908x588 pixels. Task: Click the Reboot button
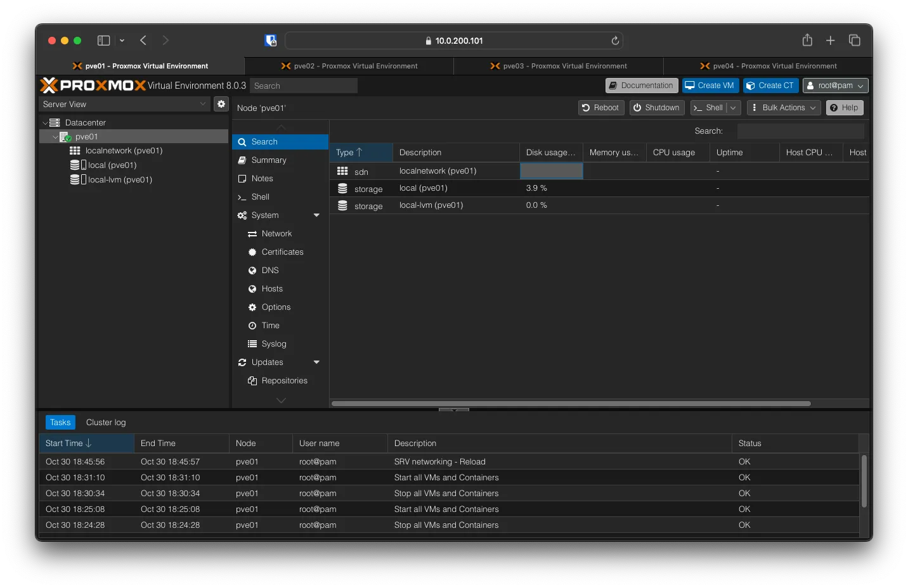click(600, 108)
